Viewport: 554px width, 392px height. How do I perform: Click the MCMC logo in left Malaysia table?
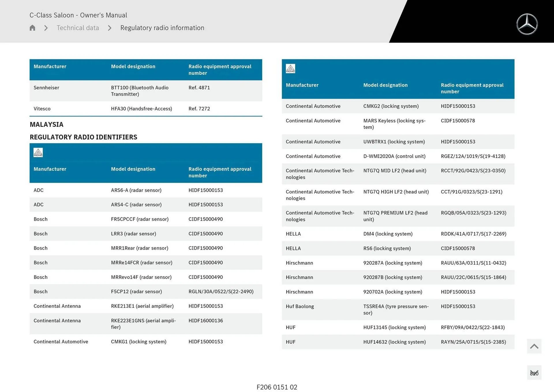[38, 152]
